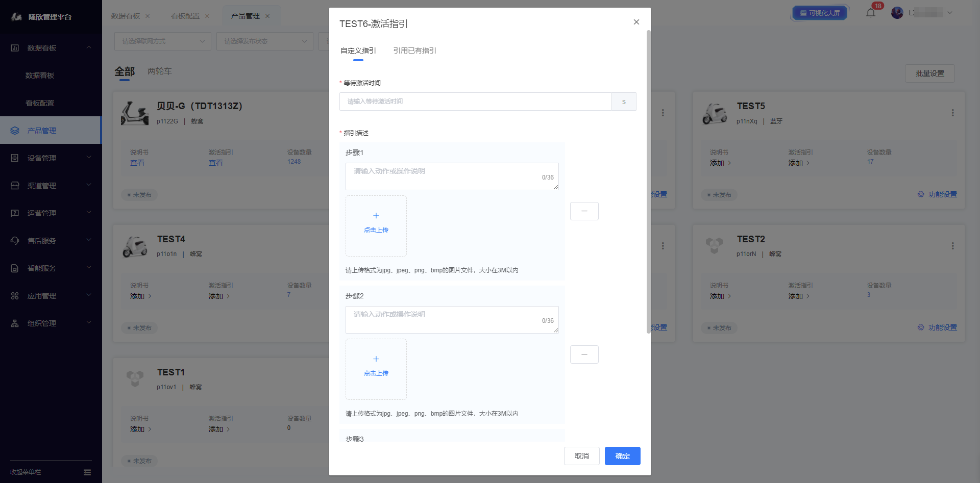Click the 确定 confirm button
The image size is (980, 483).
tap(622, 456)
